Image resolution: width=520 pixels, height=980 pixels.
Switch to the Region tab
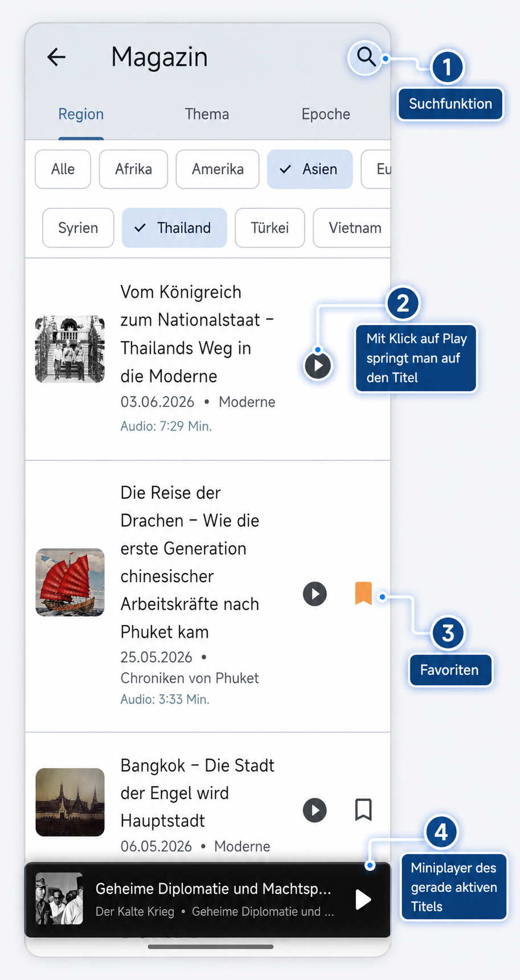click(81, 114)
